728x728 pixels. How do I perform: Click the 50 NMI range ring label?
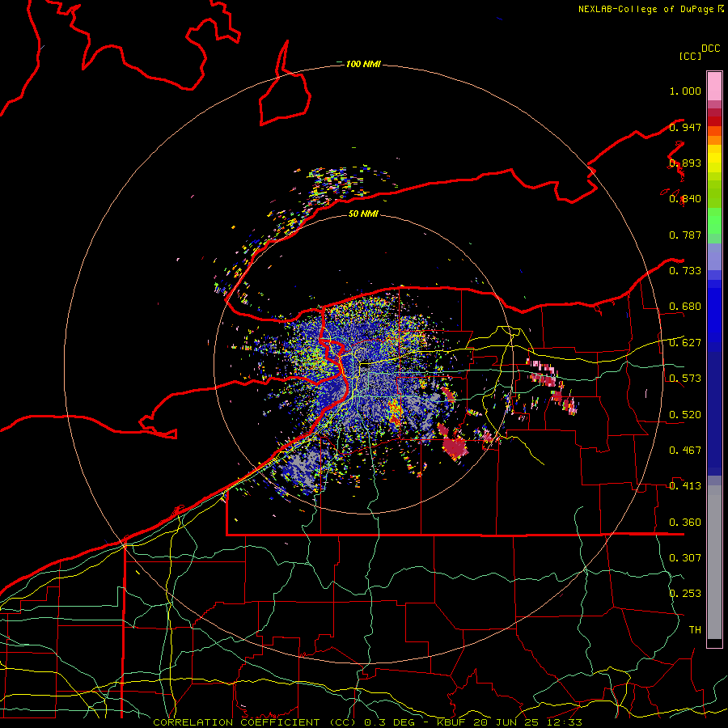[x=363, y=214]
